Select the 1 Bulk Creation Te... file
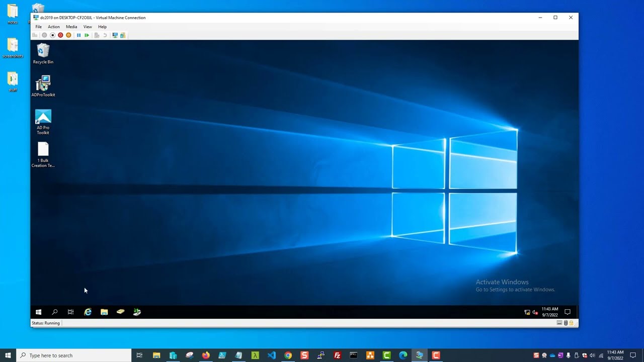 click(43, 155)
